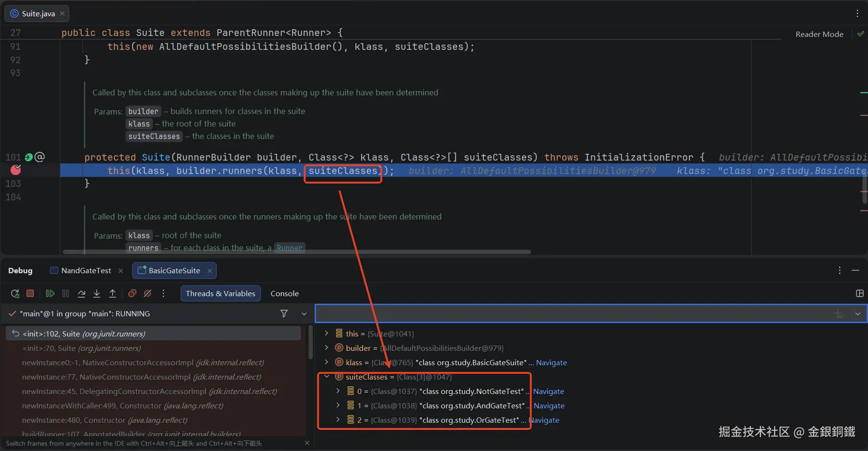
Task: Click the "Debug" tool window title
Action: 20,271
